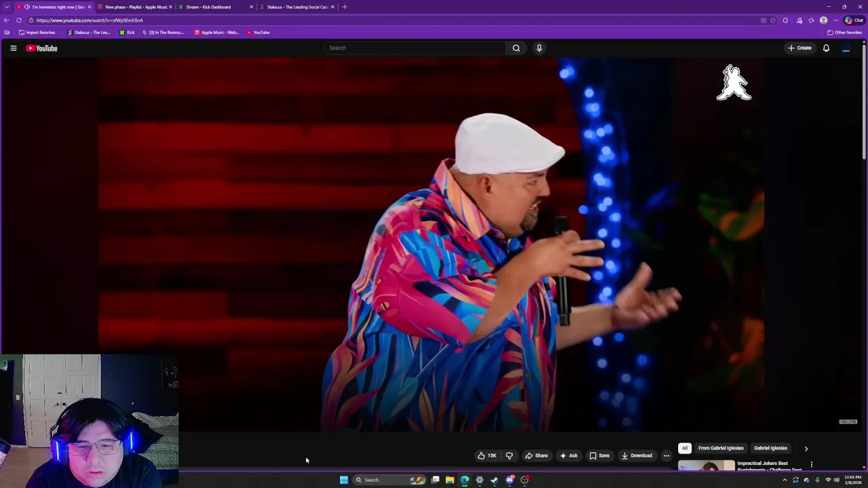Click the Create button on YouTube
868x488 pixels.
(x=800, y=48)
